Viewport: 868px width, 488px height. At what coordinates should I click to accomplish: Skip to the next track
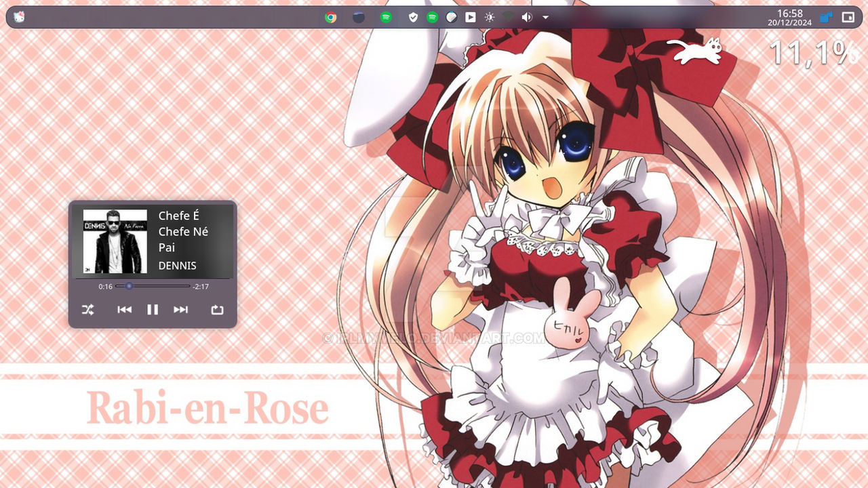(x=180, y=310)
